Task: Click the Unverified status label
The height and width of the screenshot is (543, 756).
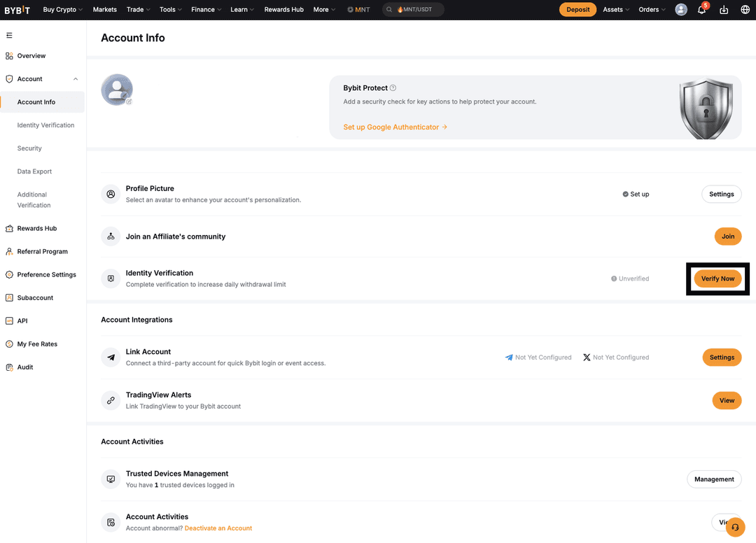Action: pos(630,278)
